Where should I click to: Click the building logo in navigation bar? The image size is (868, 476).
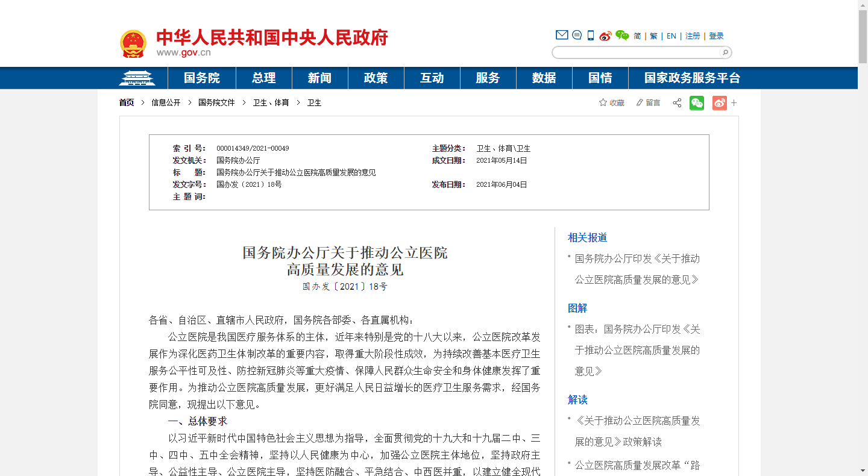coord(137,78)
